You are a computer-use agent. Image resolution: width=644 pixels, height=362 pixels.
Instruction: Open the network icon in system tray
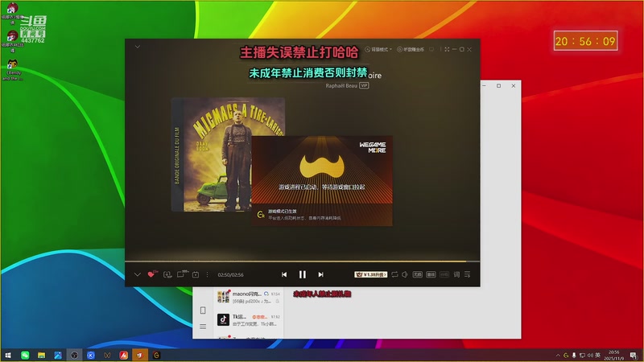pyautogui.click(x=582, y=356)
